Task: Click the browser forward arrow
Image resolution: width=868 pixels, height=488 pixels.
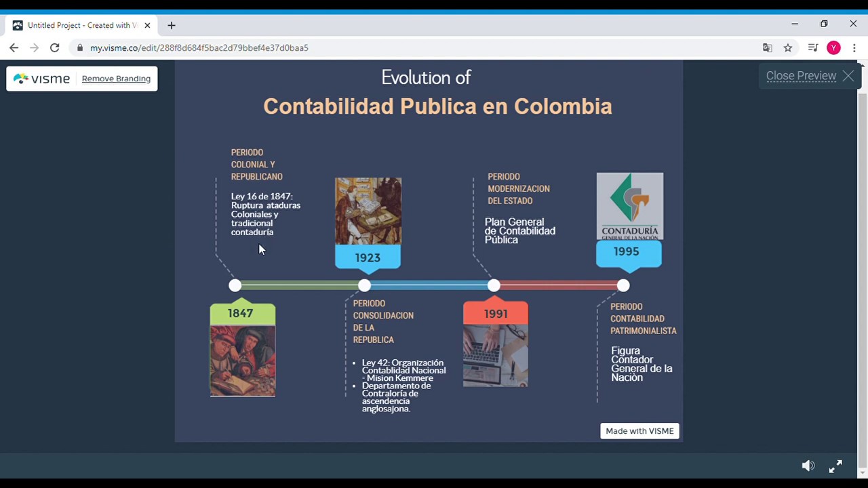Action: coord(35,47)
